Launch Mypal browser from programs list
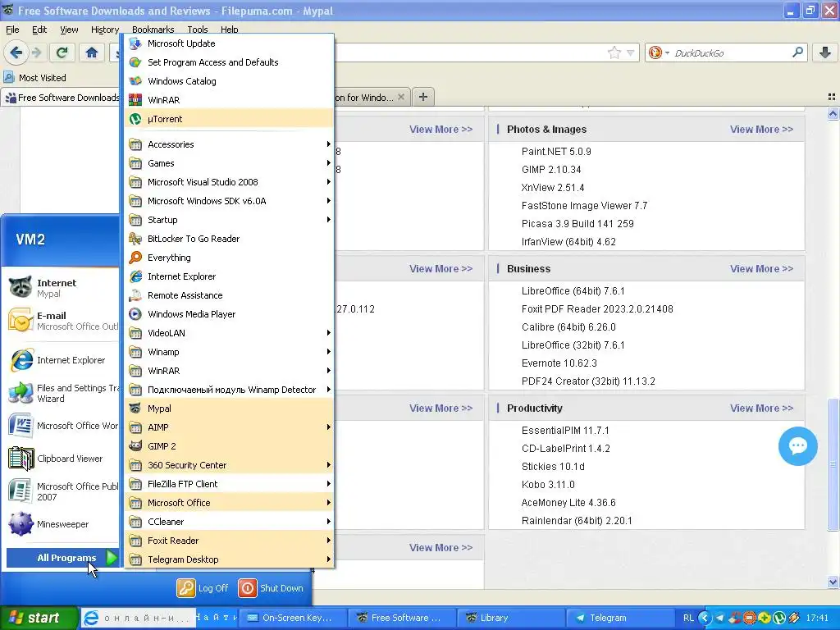This screenshot has height=630, width=840. click(230, 409)
